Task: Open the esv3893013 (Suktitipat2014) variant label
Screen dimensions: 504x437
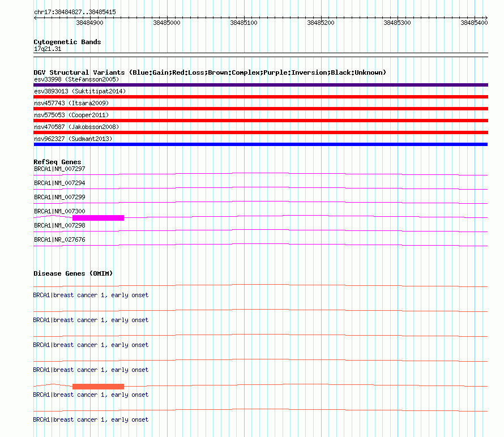Action: coord(80,91)
